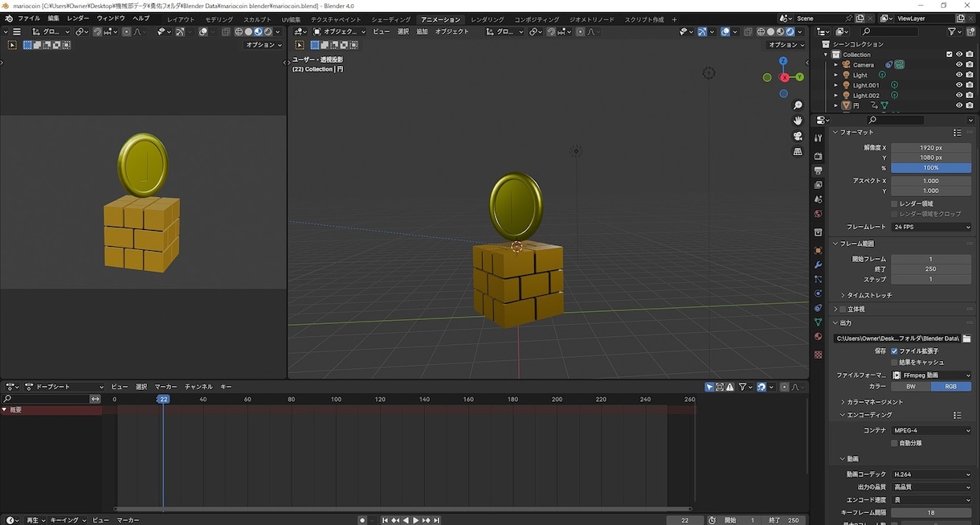Open the Modifiers wrench tab icon
The width and height of the screenshot is (980, 525).
point(818,265)
